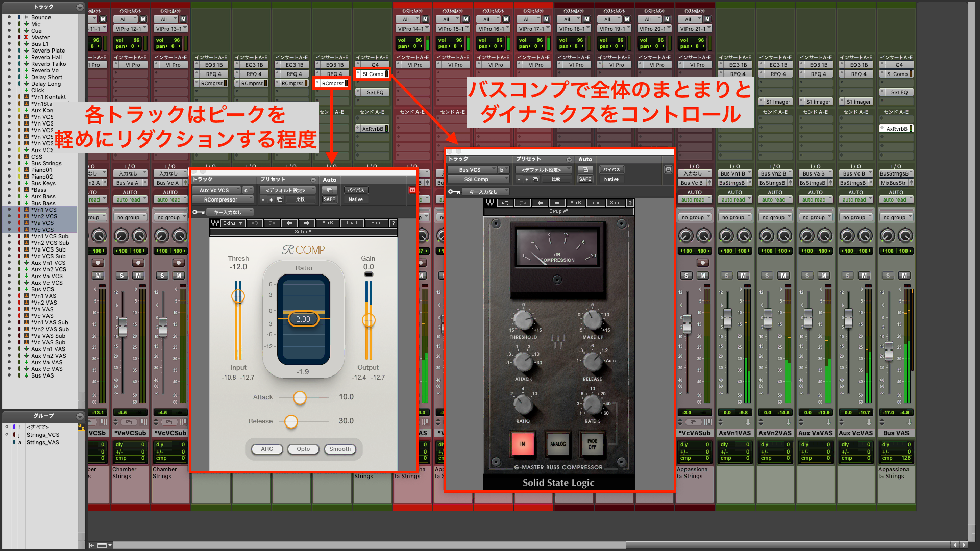Toggle SAFE in the SSLComp window
The image size is (980, 551).
(585, 179)
